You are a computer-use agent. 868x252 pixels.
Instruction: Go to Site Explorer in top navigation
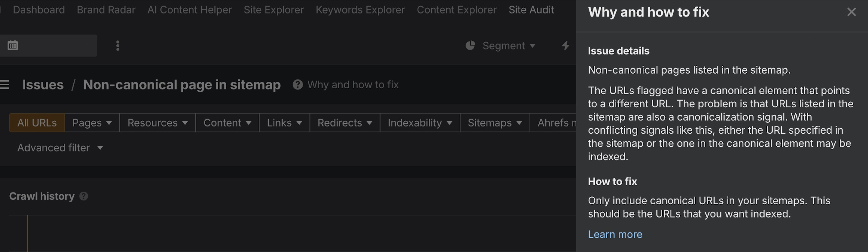(x=274, y=10)
